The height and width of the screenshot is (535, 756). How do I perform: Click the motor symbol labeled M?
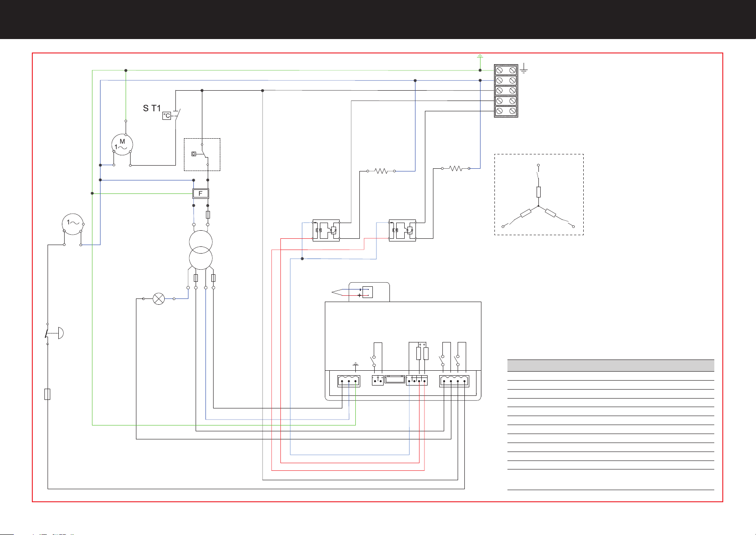point(122,145)
